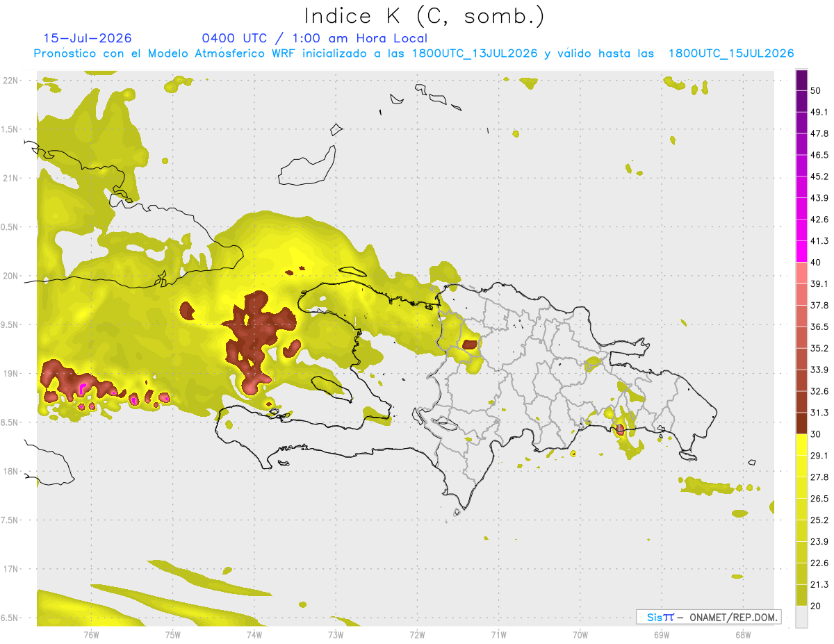Click the 37.8 color scale value

[x=819, y=305]
